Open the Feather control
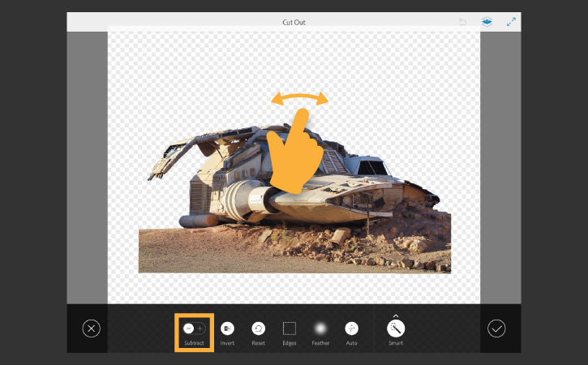 pos(320,328)
